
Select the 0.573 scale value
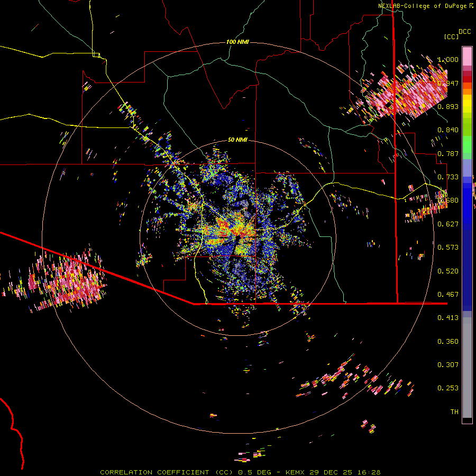point(448,248)
